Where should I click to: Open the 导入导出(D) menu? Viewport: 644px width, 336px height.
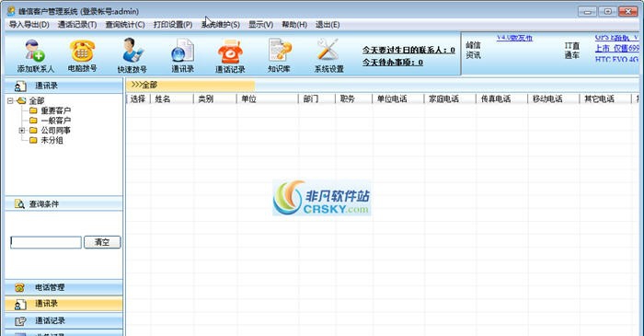click(x=29, y=25)
